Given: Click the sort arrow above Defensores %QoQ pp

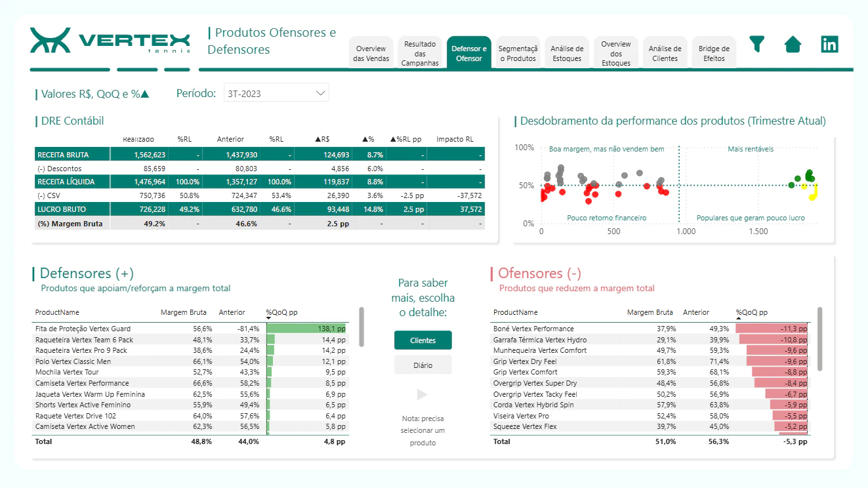Looking at the screenshot, I should pyautogui.click(x=268, y=319).
